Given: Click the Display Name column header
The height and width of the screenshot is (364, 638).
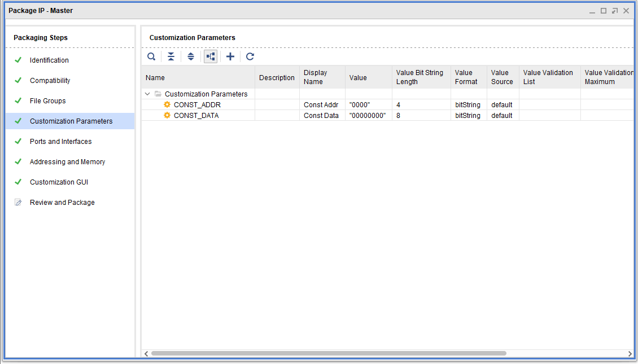Looking at the screenshot, I should point(322,77).
